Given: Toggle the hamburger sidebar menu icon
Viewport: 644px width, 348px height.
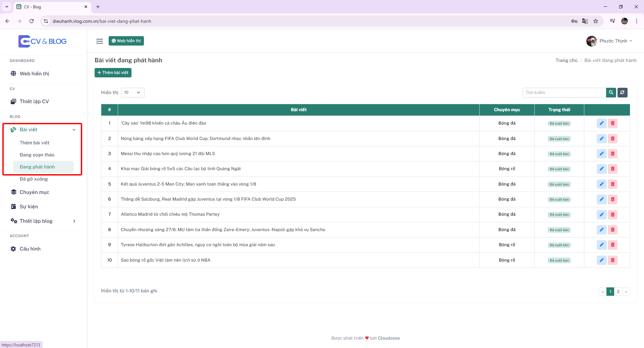Looking at the screenshot, I should (100, 41).
